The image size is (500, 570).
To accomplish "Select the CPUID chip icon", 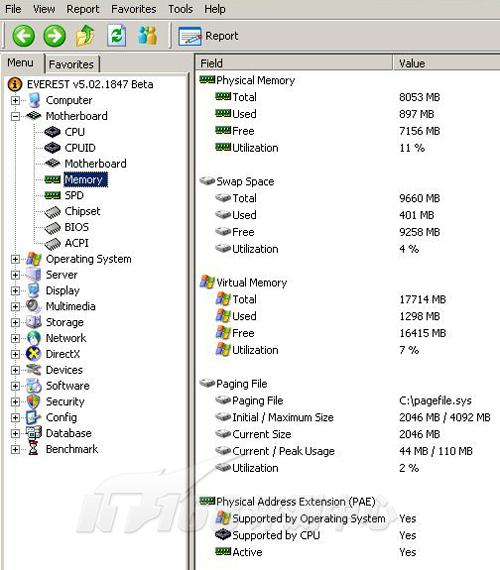I will [x=52, y=148].
